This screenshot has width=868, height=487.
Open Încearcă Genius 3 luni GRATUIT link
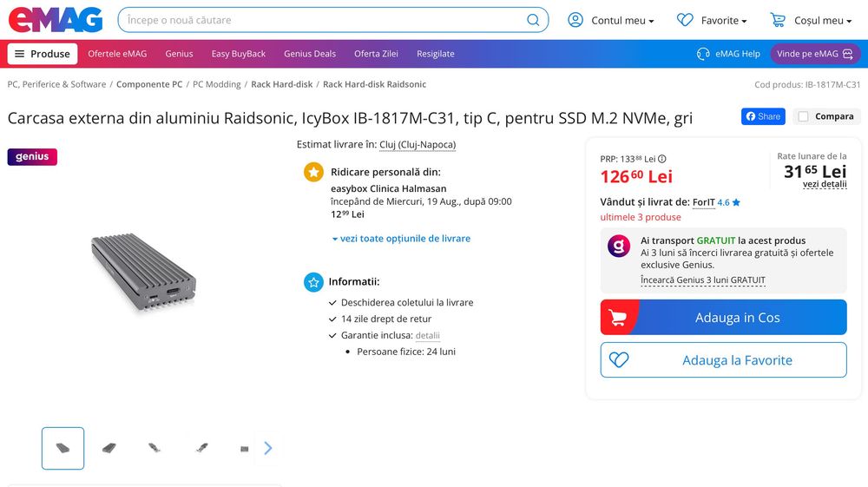tap(702, 280)
